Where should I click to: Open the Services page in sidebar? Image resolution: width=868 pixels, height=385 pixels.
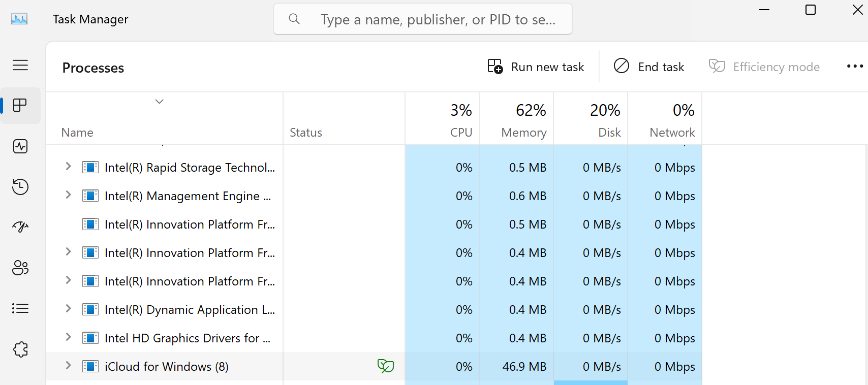(20, 349)
